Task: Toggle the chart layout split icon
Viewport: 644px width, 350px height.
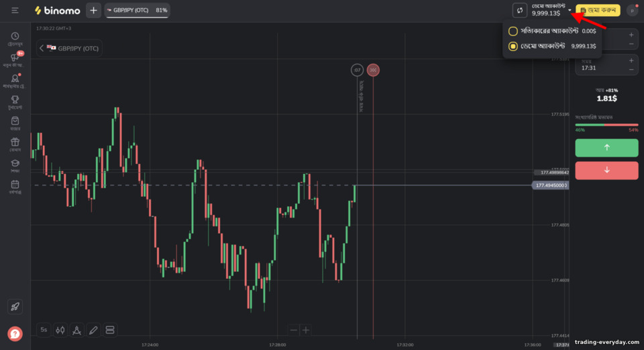Action: click(109, 330)
